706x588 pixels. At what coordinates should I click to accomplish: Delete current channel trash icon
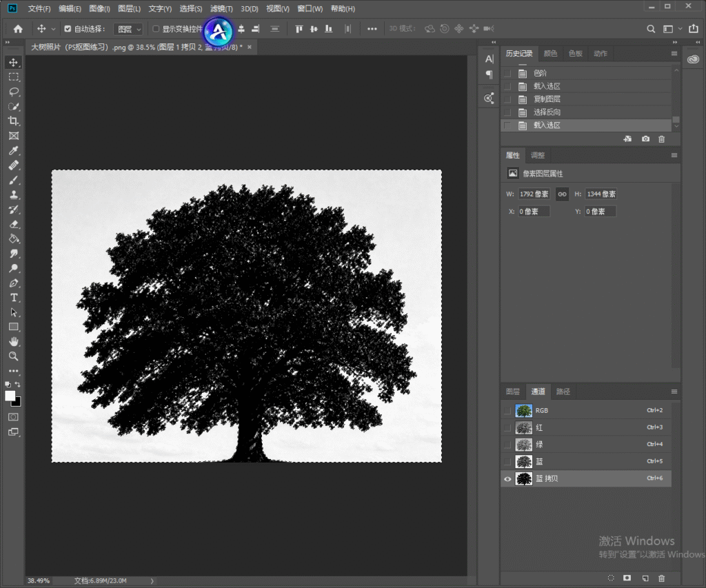(661, 578)
